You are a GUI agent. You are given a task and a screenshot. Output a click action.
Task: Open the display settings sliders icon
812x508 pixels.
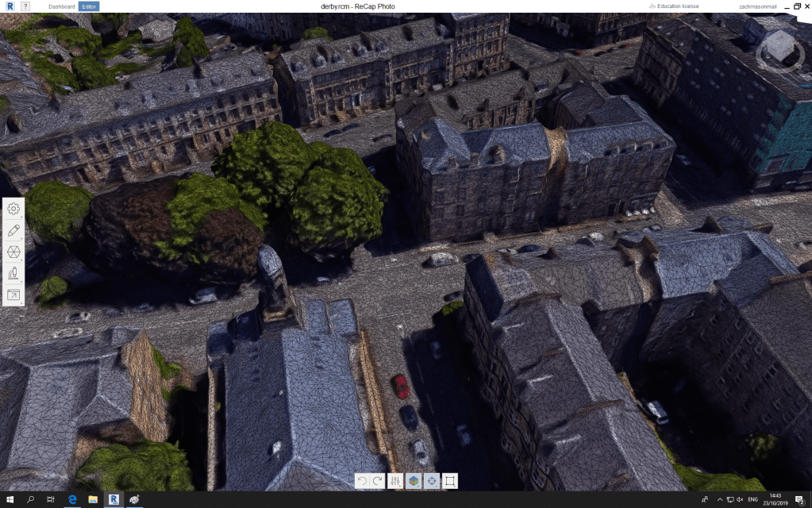click(x=395, y=480)
